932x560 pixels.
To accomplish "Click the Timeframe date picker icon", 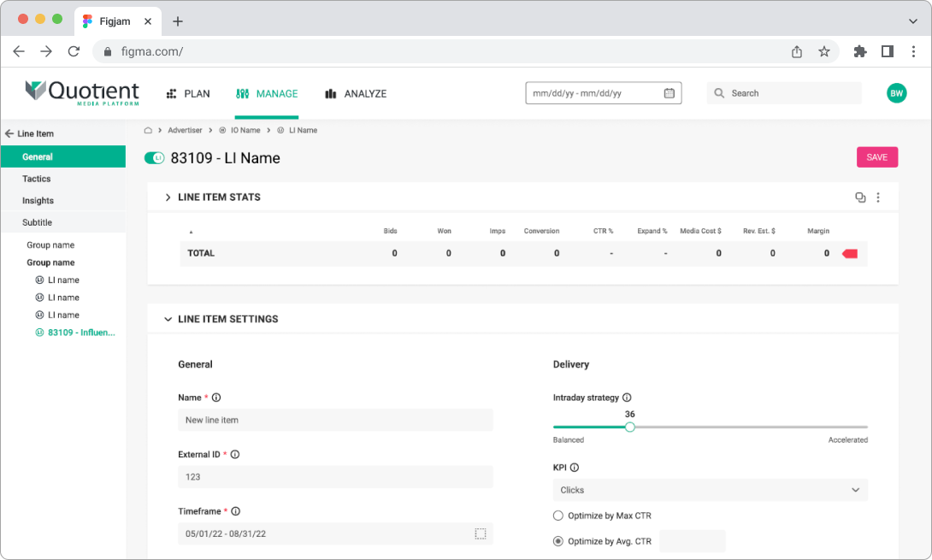I will point(481,533).
